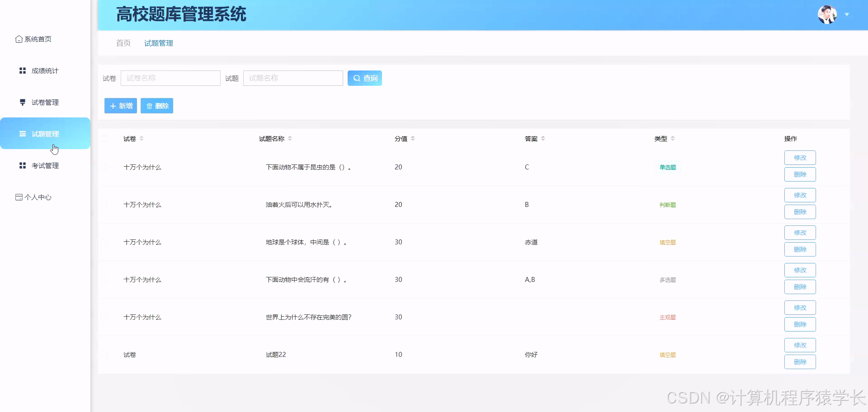Toggle the select-all checkbox in table header

pos(104,139)
